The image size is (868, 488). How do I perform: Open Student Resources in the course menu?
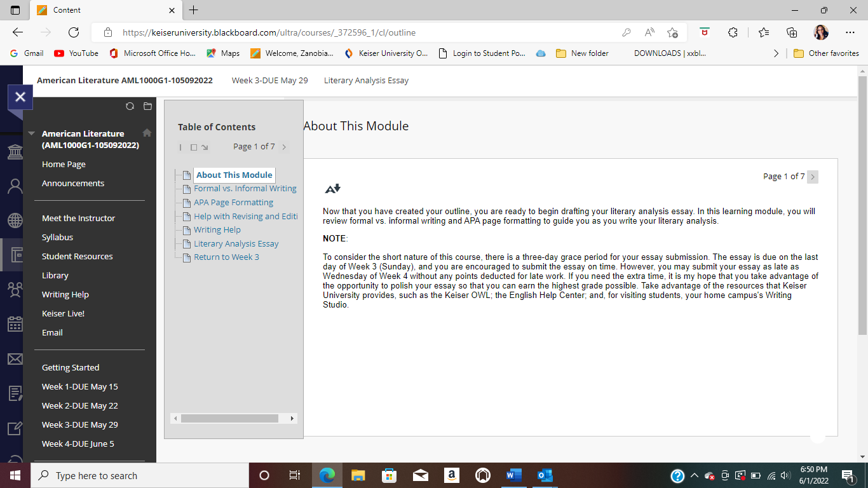point(77,256)
